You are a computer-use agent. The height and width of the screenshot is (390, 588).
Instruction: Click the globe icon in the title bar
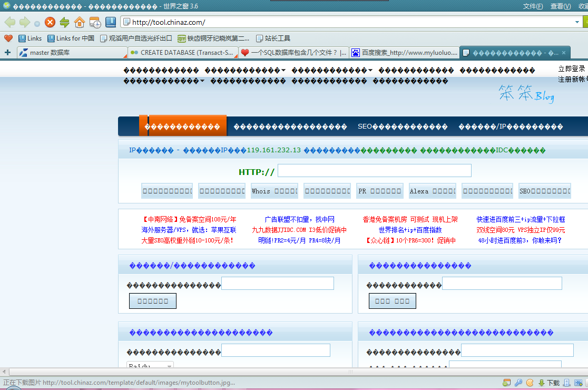click(7, 6)
